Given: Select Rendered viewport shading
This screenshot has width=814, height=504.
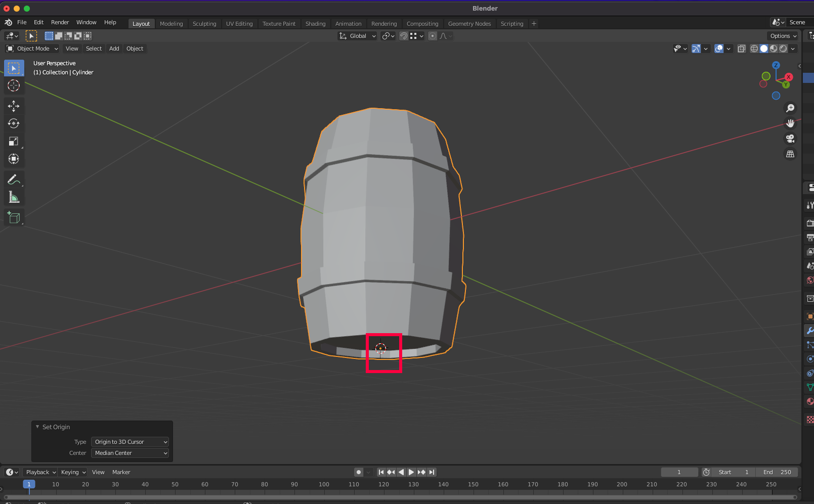Looking at the screenshot, I should click(x=783, y=49).
